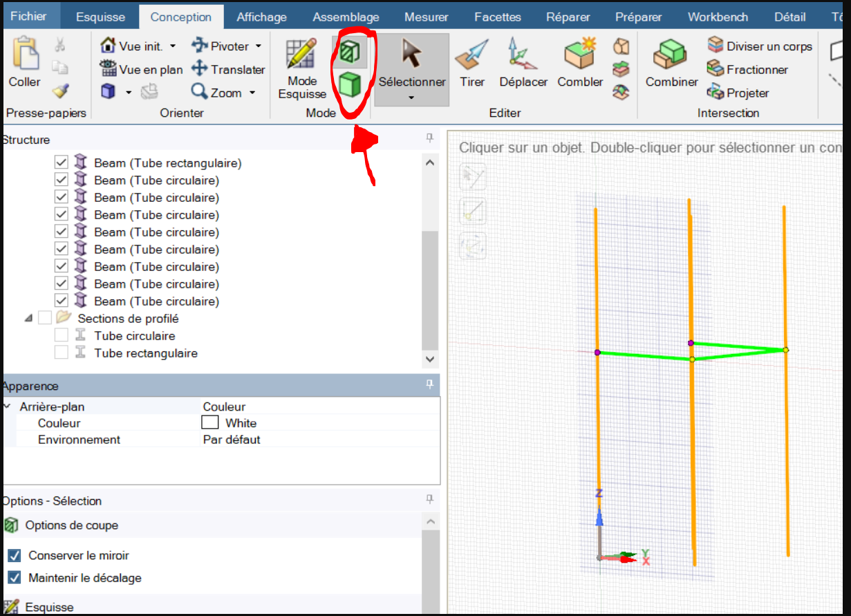Hide the Beam (Tube rectangulaire) item
This screenshot has width=851, height=616.
[x=62, y=163]
